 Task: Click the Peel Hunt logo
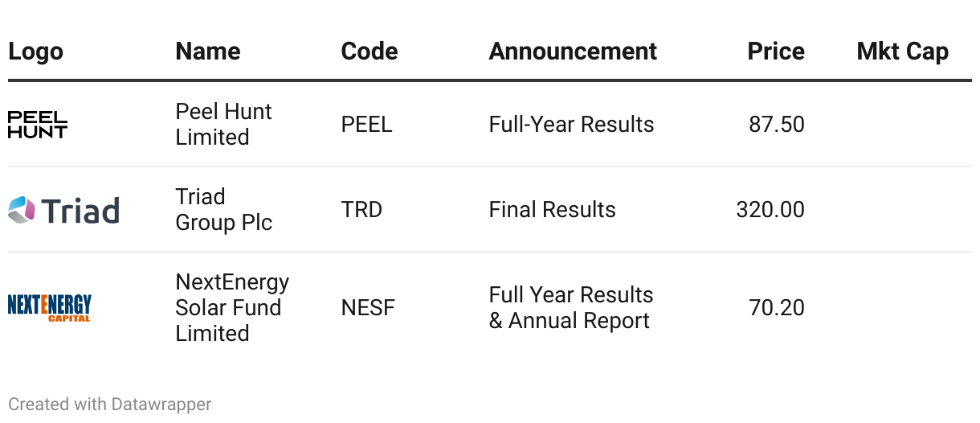38,125
